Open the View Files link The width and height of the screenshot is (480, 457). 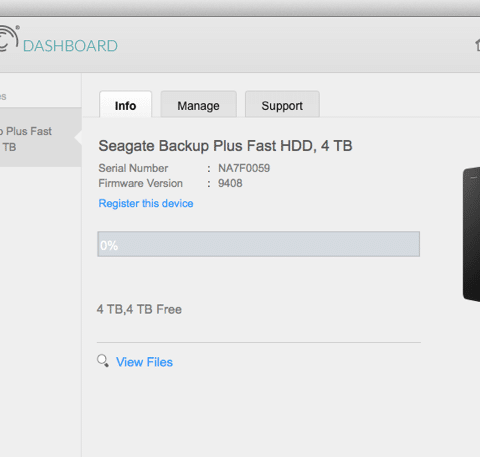point(144,362)
